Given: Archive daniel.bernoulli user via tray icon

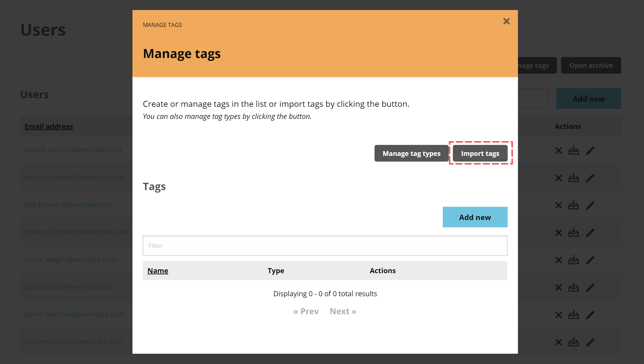Looking at the screenshot, I should point(573,315).
